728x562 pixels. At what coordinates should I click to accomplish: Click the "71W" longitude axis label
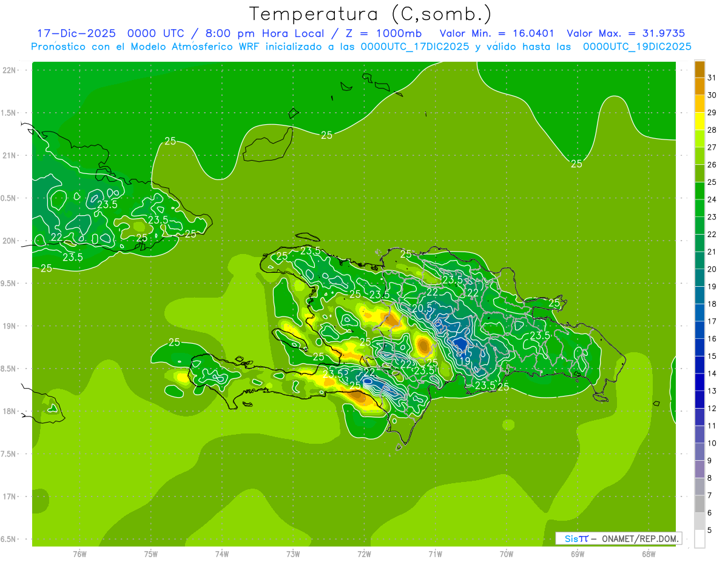tap(435, 554)
